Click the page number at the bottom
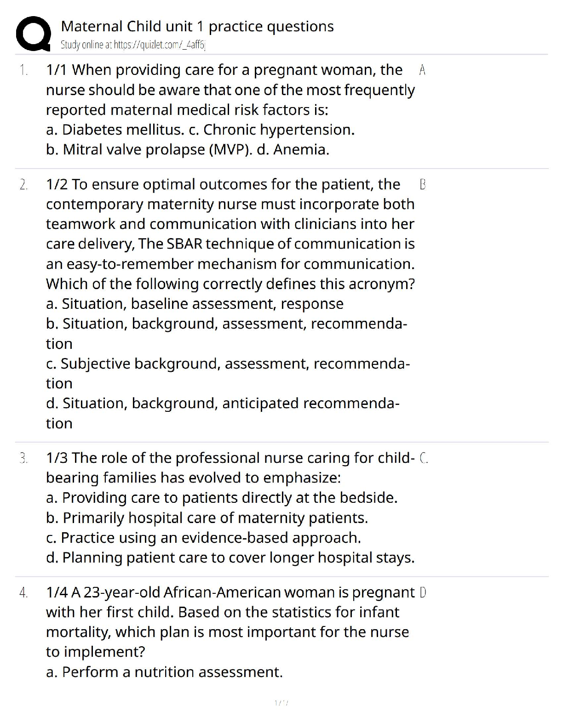This screenshot has height=728, width=563. point(281,703)
